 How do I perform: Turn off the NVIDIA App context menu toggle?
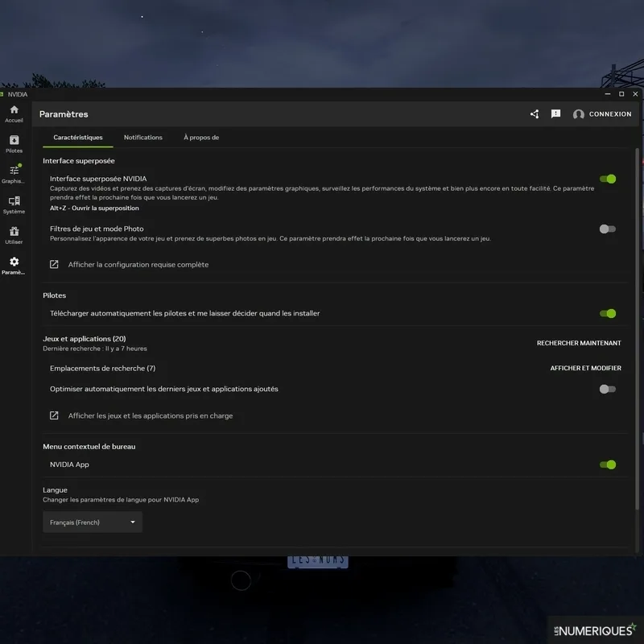pyautogui.click(x=608, y=465)
